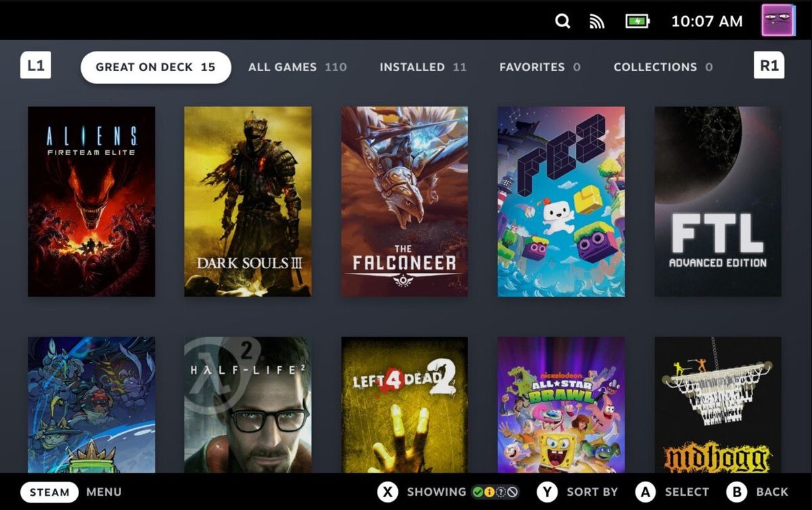Screen dimensions: 812x510
Task: Open the SORT BY option
Action: point(592,492)
